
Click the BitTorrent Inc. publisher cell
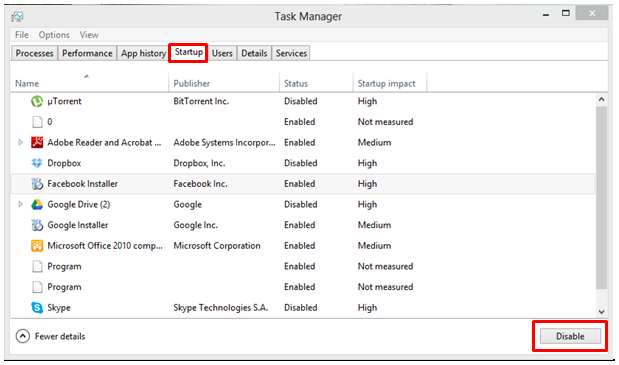(x=201, y=101)
